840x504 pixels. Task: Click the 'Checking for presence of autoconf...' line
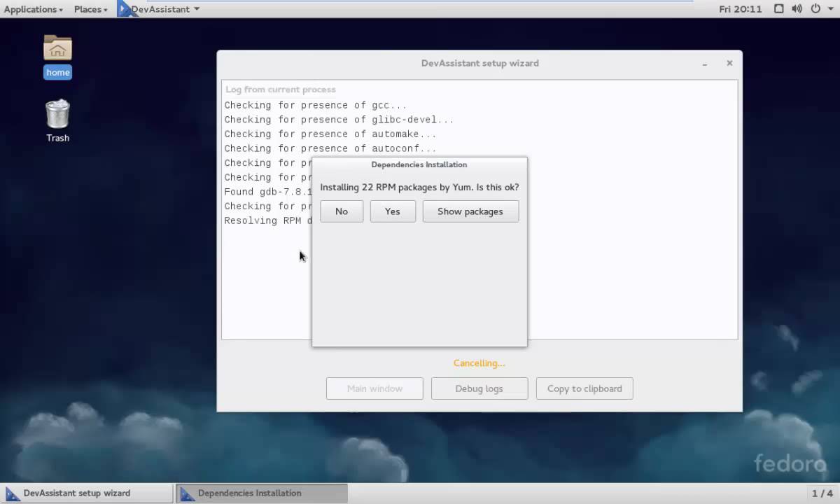[330, 148]
